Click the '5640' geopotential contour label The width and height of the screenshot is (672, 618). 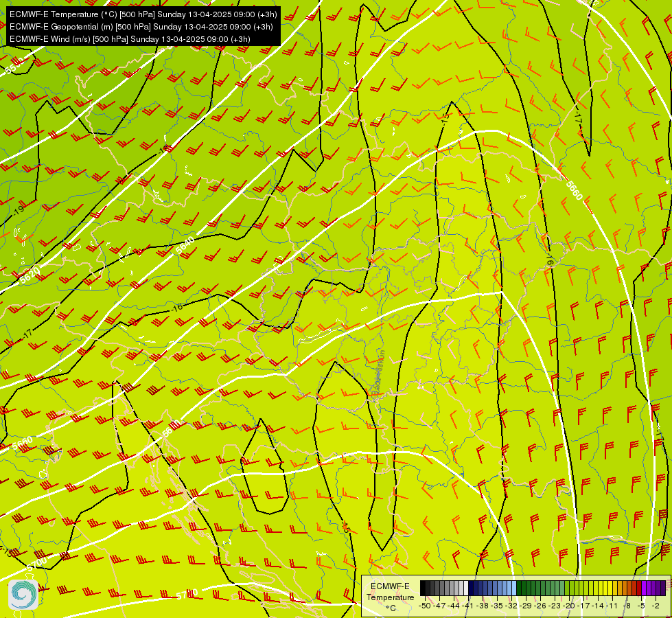tap(185, 245)
